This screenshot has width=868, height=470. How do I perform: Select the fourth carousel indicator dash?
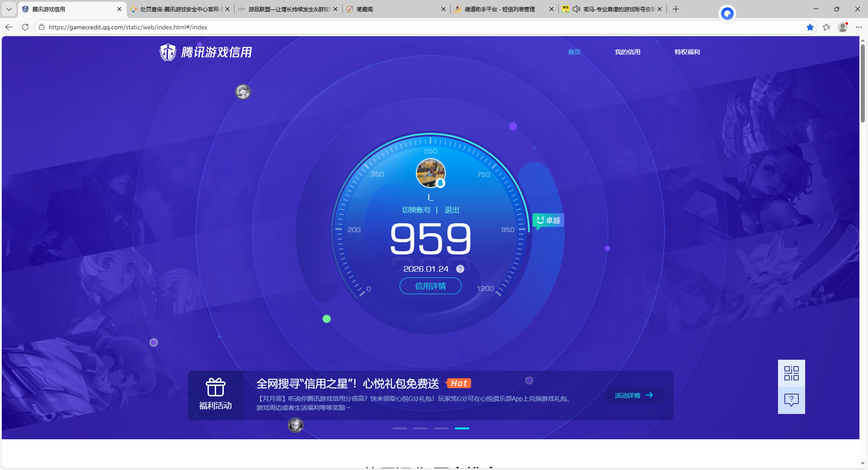pyautogui.click(x=462, y=428)
